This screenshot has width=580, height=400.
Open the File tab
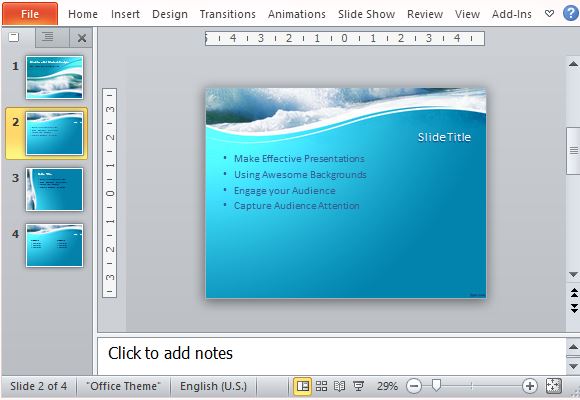(x=30, y=14)
